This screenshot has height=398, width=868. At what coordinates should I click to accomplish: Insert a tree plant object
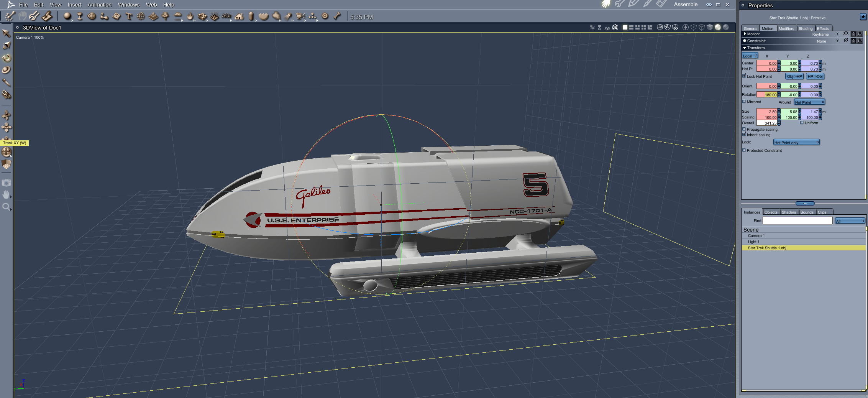click(166, 16)
